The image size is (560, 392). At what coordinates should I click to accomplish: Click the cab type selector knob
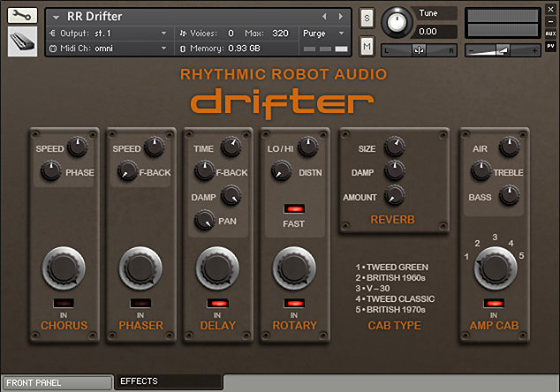pyautogui.click(x=496, y=268)
